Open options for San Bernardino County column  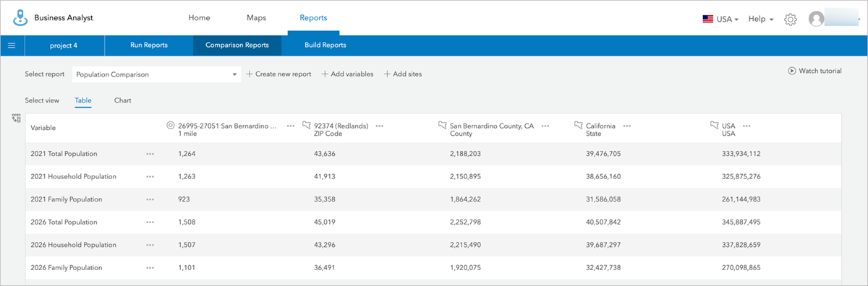545,126
